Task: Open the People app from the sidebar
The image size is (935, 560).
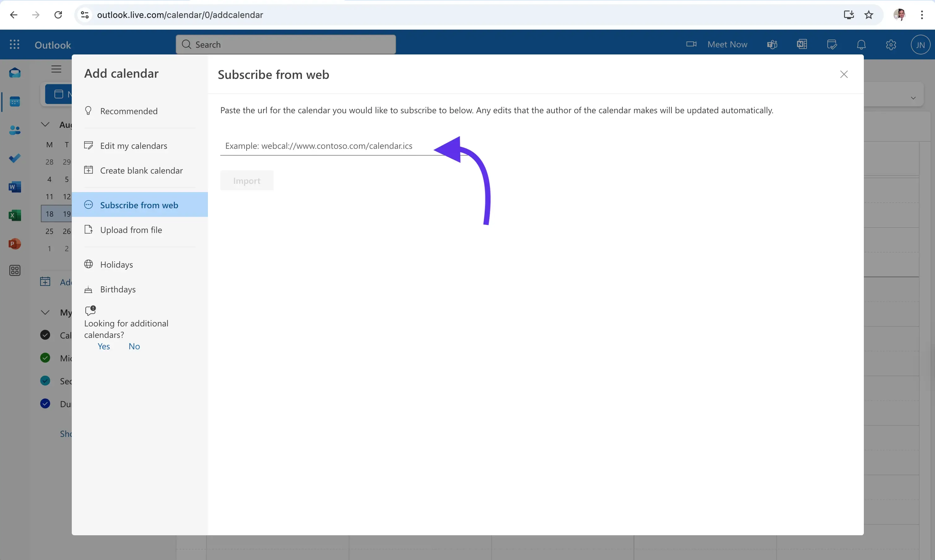Action: 15,130
